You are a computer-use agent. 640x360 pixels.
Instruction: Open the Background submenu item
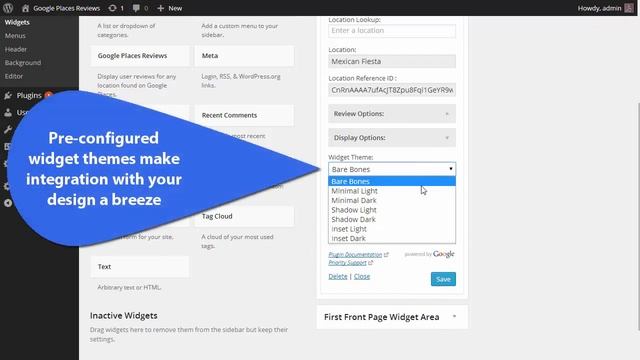(x=23, y=62)
